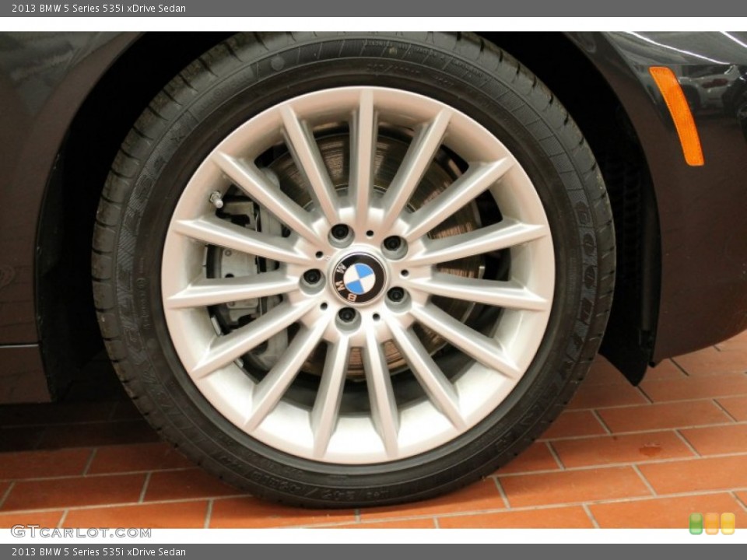Click the orange side marker reflector
Viewport: 747px width, 560px height.
(677, 116)
